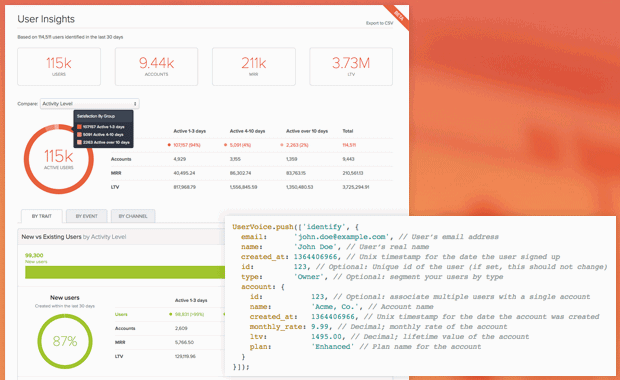Click 'Created within the last 30 days' caption

click(x=64, y=306)
